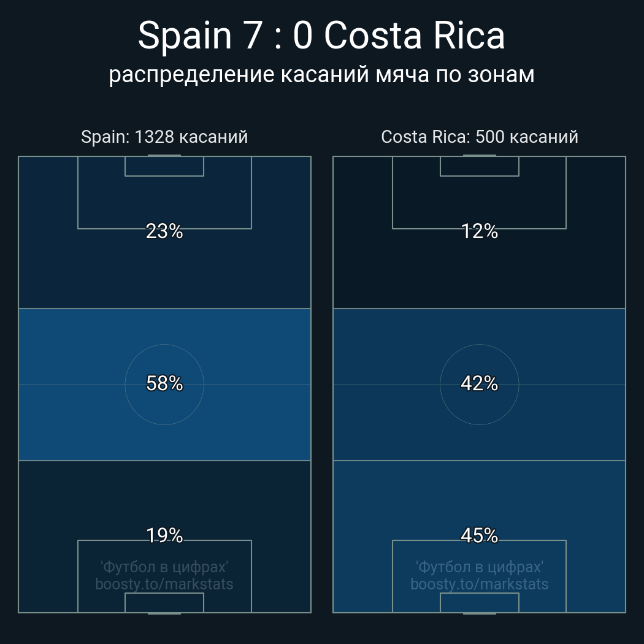Select Spain's 23% attacking third label
The height and width of the screenshot is (644, 644).
point(164,232)
